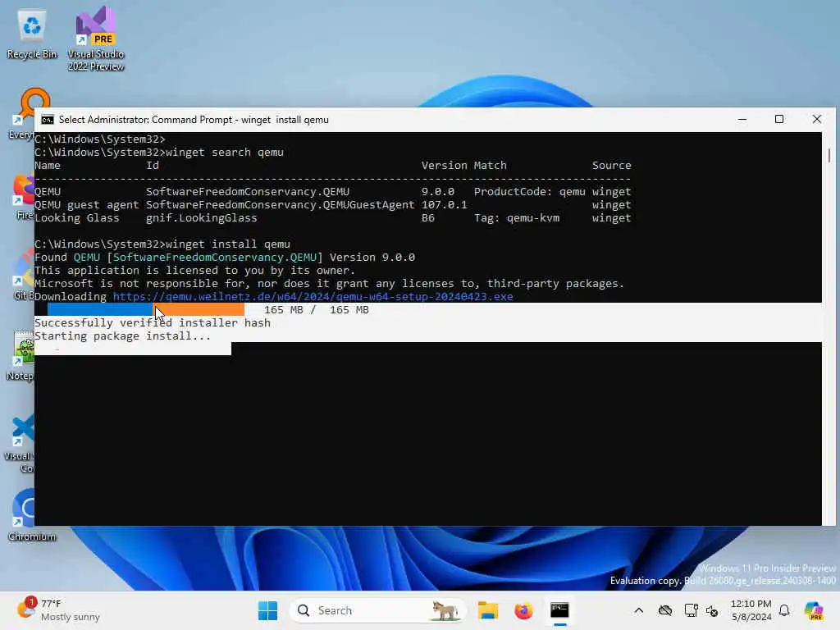This screenshot has height=630, width=840.
Task: Open Copilot Preview taskbar icon
Action: click(x=814, y=610)
